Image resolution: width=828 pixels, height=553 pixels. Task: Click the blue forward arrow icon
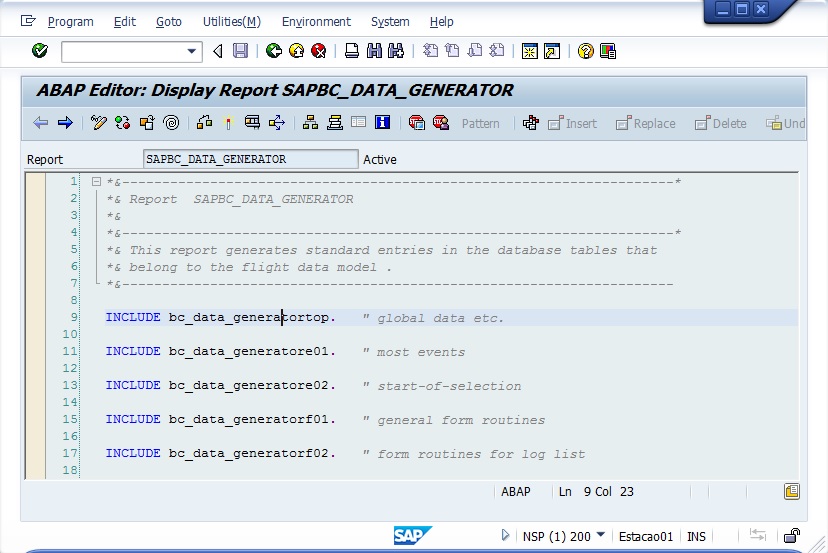point(65,123)
